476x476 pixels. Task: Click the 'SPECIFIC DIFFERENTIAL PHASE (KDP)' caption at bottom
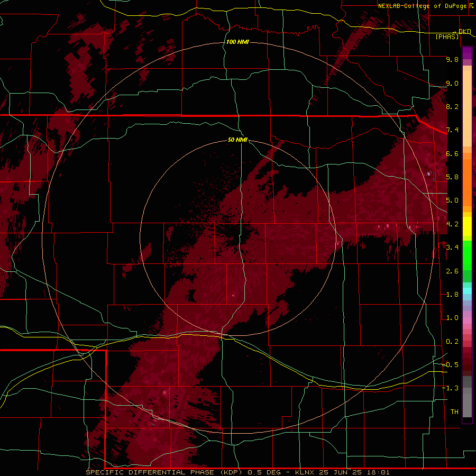[x=164, y=472]
